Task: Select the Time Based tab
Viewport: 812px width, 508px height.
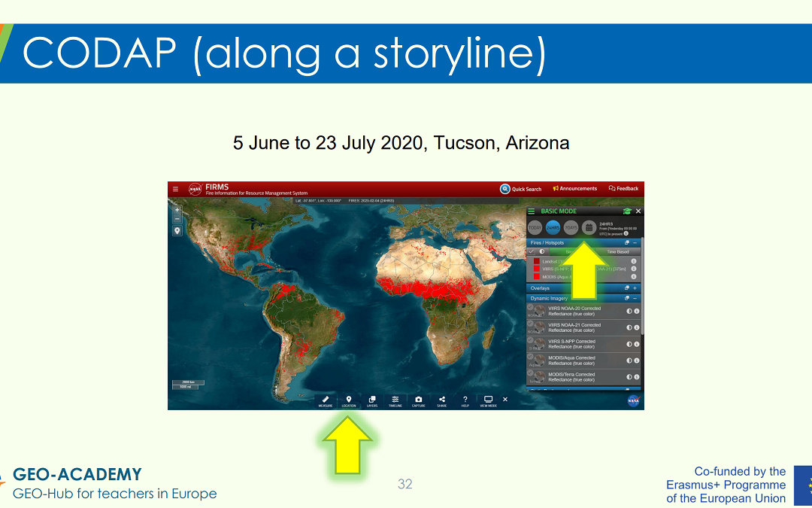Action: click(x=617, y=251)
